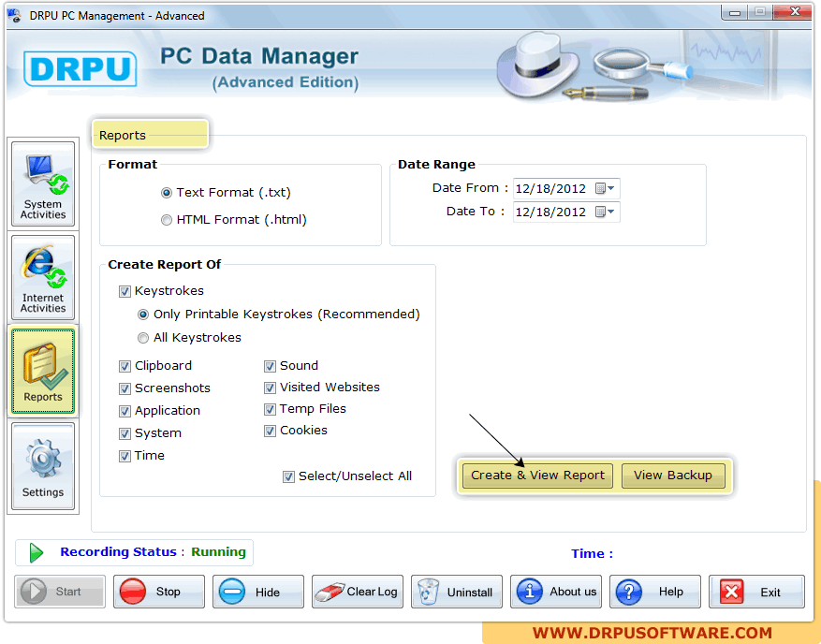Click the Exit button with red X
This screenshot has height=644, width=821.
(x=756, y=592)
